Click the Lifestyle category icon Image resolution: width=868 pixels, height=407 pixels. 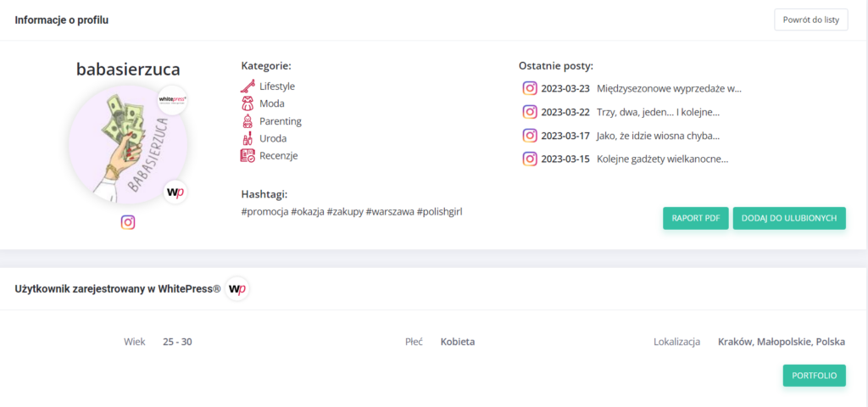point(248,86)
